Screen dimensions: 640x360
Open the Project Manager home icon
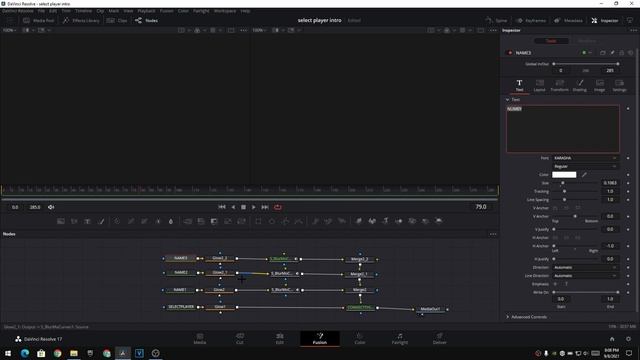pos(612,339)
